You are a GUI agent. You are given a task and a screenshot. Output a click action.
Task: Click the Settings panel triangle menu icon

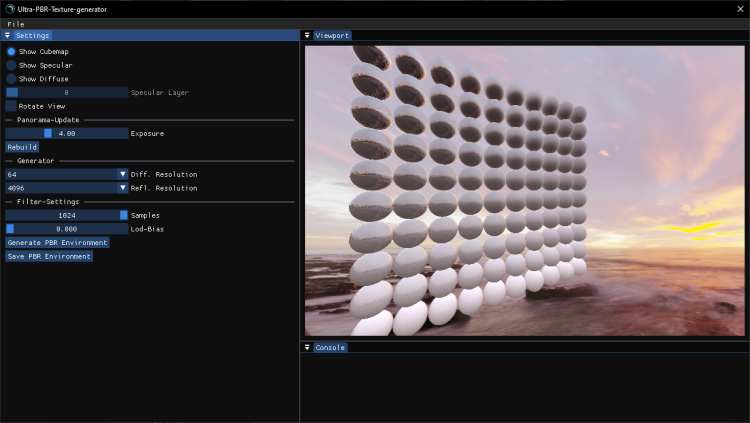click(x=7, y=35)
